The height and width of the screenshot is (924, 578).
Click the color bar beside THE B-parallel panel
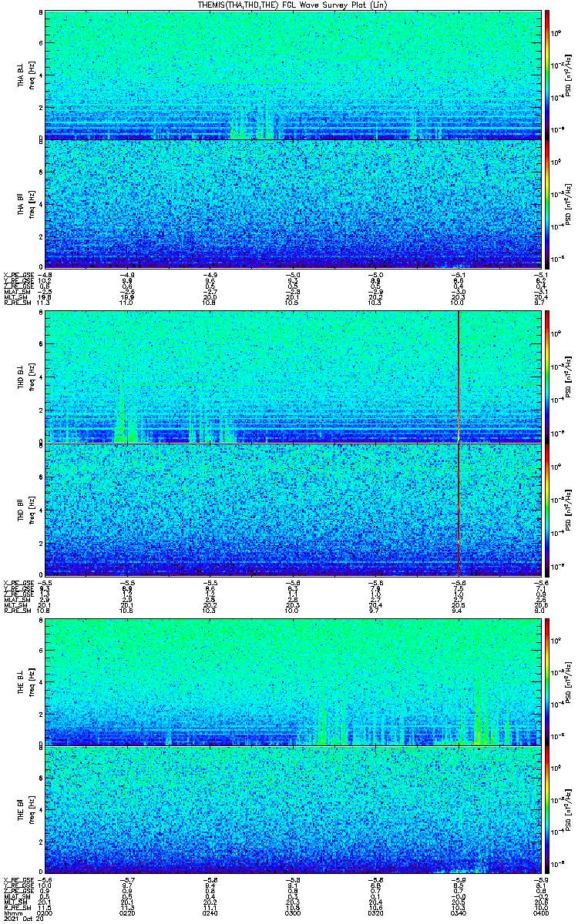tap(547, 812)
